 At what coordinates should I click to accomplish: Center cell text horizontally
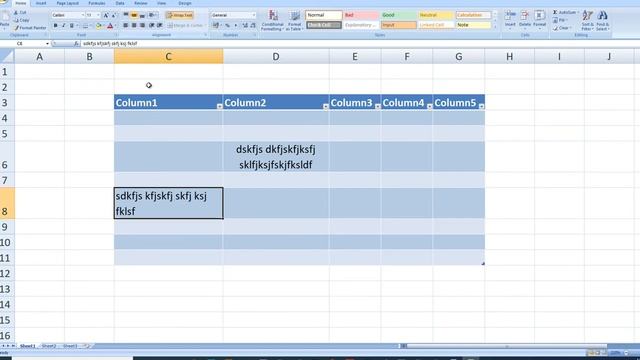[x=134, y=25]
